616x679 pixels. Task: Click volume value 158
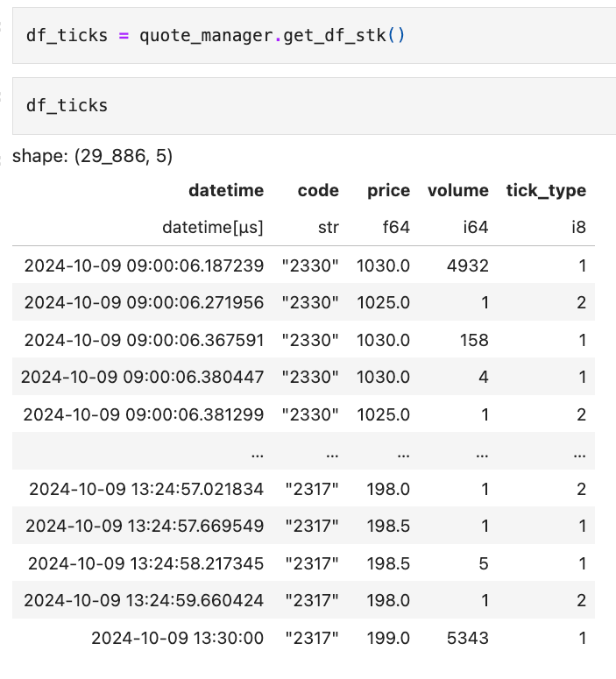tap(474, 340)
